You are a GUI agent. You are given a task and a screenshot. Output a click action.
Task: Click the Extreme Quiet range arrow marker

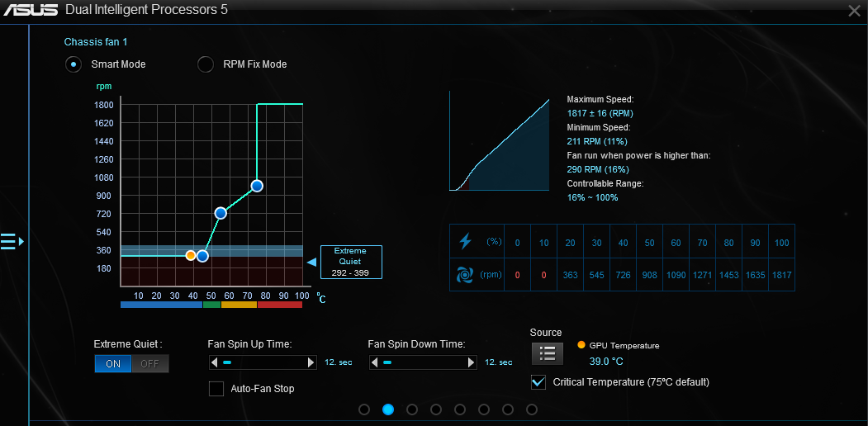[x=312, y=262]
